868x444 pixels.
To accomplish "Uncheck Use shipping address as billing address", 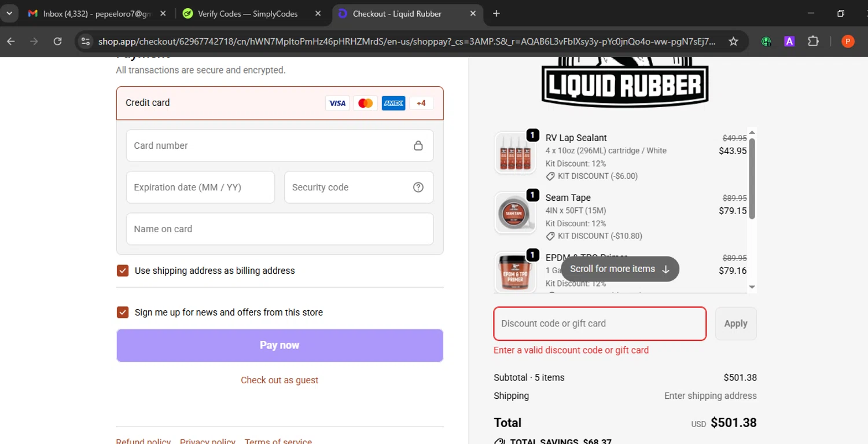I will (x=123, y=270).
